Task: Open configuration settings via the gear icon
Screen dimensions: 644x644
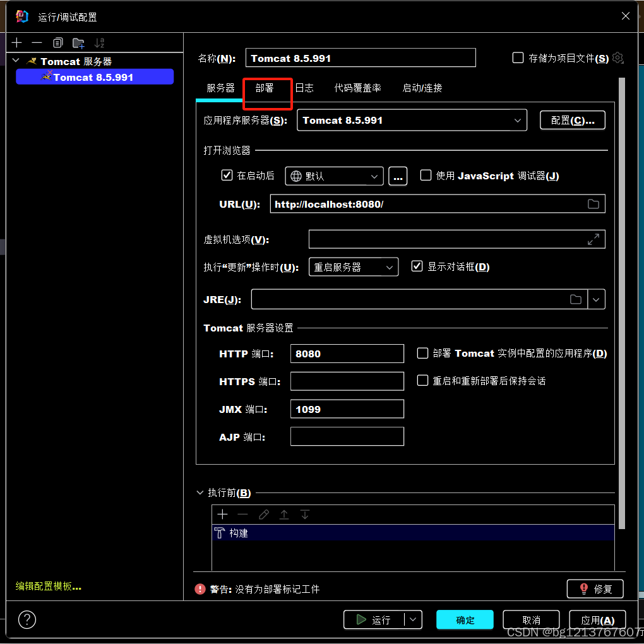Action: pos(617,57)
